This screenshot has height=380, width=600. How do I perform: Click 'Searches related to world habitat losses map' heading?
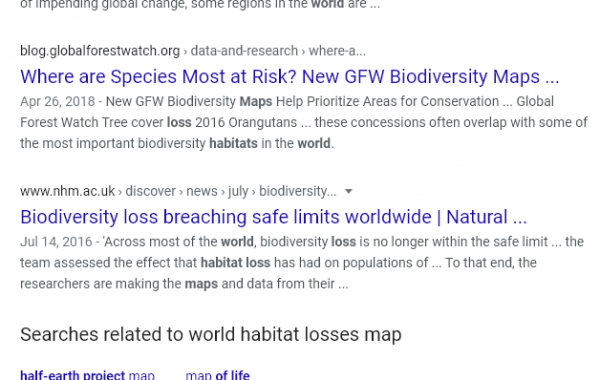(x=211, y=334)
